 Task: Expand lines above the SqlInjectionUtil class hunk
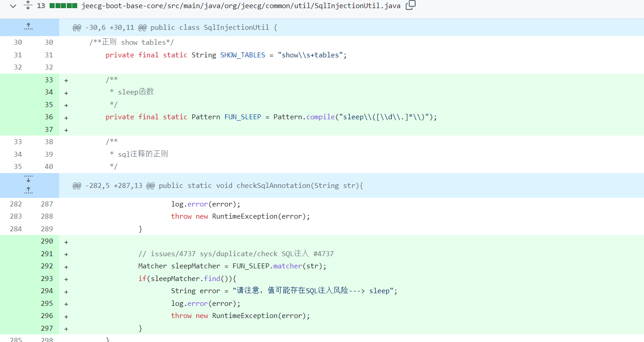[28, 27]
